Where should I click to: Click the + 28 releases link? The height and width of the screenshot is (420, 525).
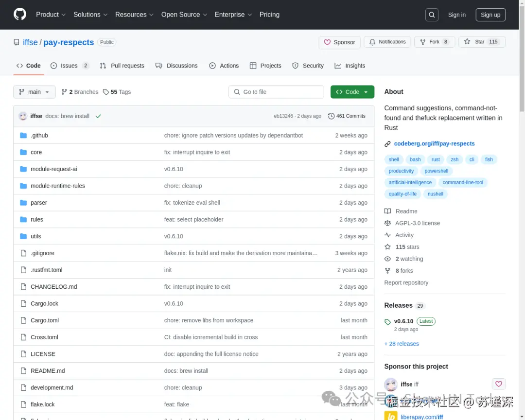pyautogui.click(x=402, y=344)
